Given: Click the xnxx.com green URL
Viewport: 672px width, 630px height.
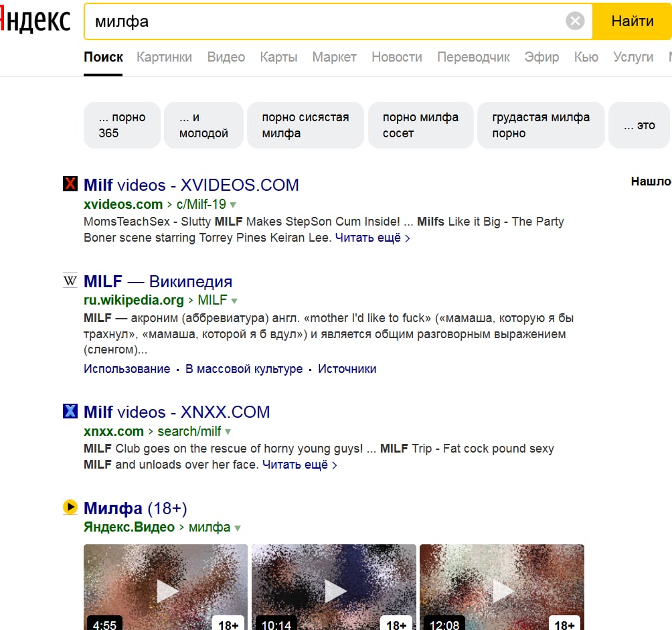Looking at the screenshot, I should (114, 431).
